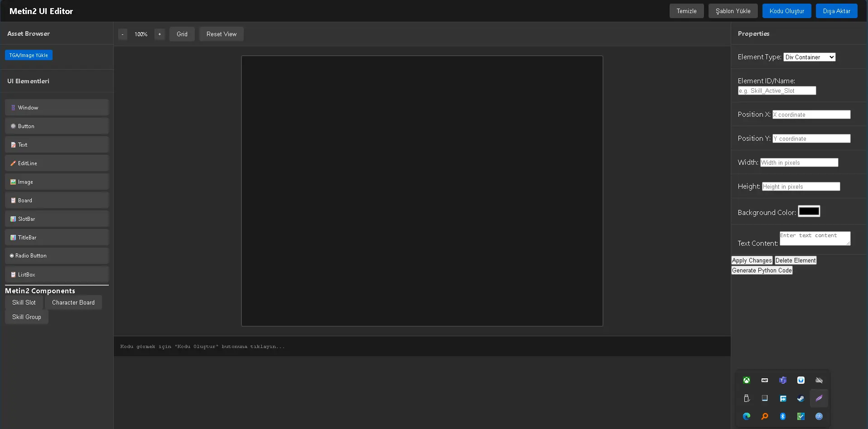
Task: Zoom in with the plus button
Action: tap(159, 34)
